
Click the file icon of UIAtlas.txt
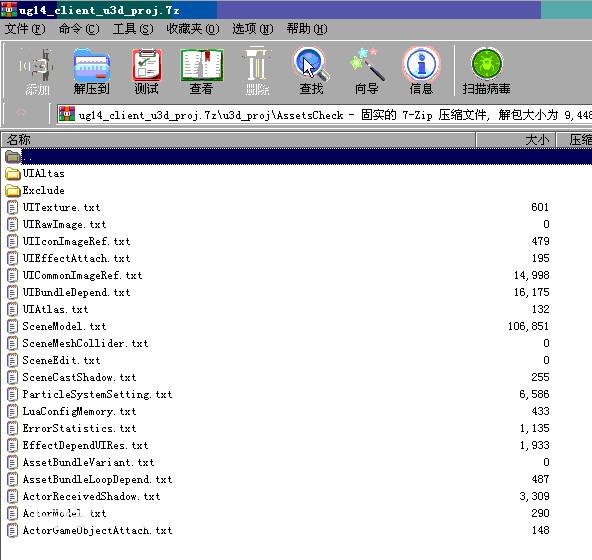pyautogui.click(x=12, y=309)
